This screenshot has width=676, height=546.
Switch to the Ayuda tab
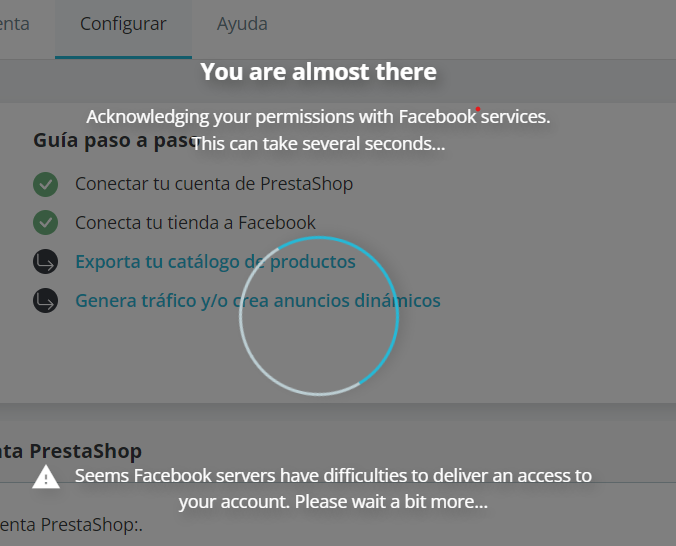[242, 23]
